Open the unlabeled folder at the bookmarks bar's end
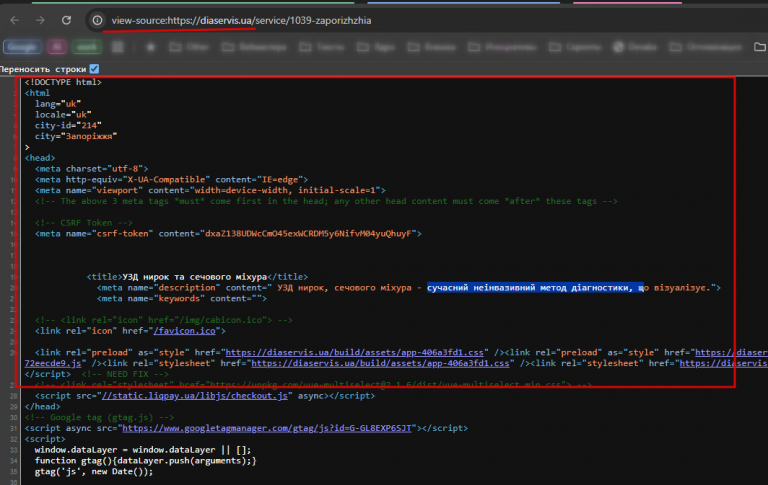The height and width of the screenshot is (485, 768). [760, 47]
